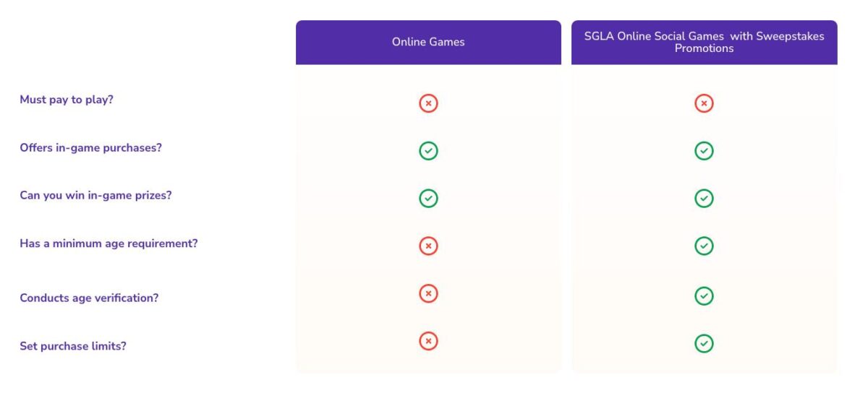Select the Online Games column header
The image size is (868, 393).
[428, 42]
